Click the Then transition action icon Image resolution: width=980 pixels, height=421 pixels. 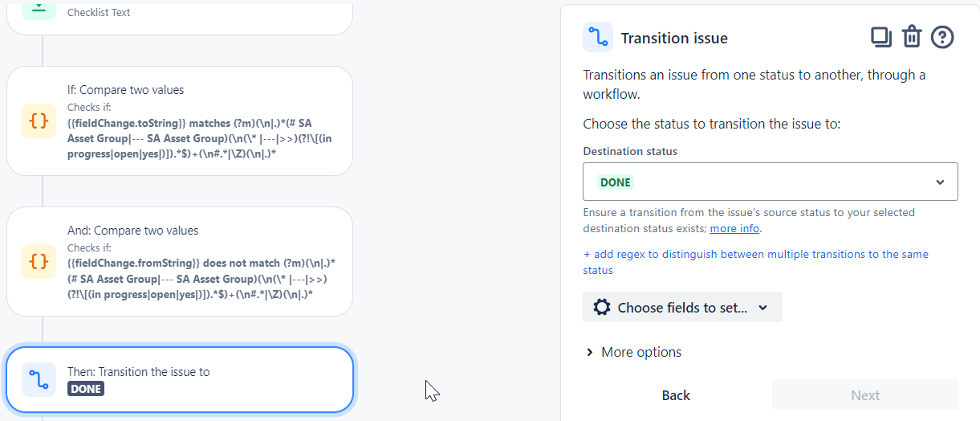click(39, 380)
